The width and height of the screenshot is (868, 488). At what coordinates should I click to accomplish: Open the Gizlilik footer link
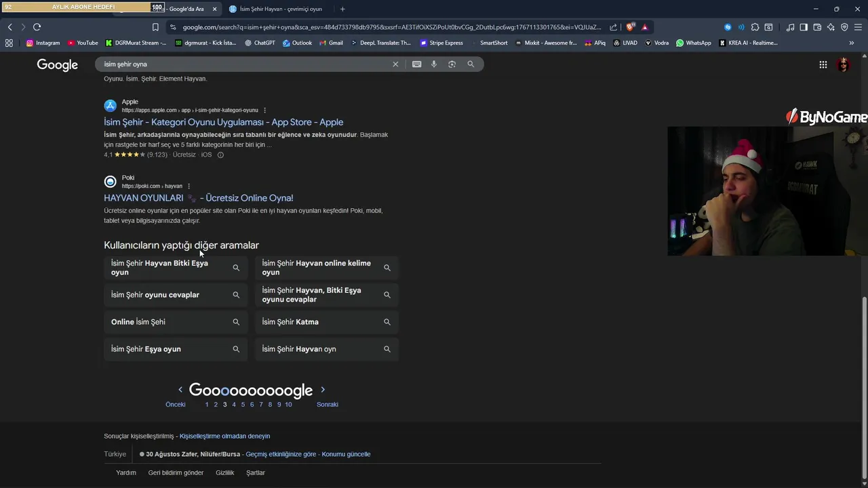coord(224,473)
